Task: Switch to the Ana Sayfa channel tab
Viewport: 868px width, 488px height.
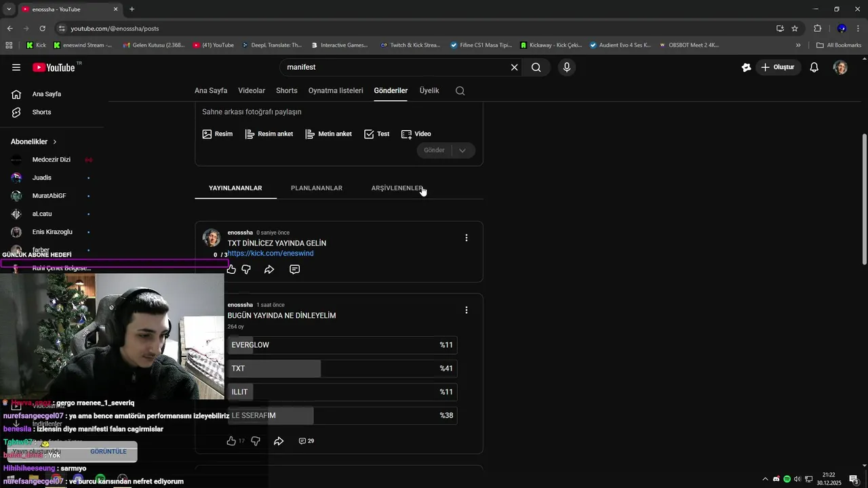Action: [211, 91]
